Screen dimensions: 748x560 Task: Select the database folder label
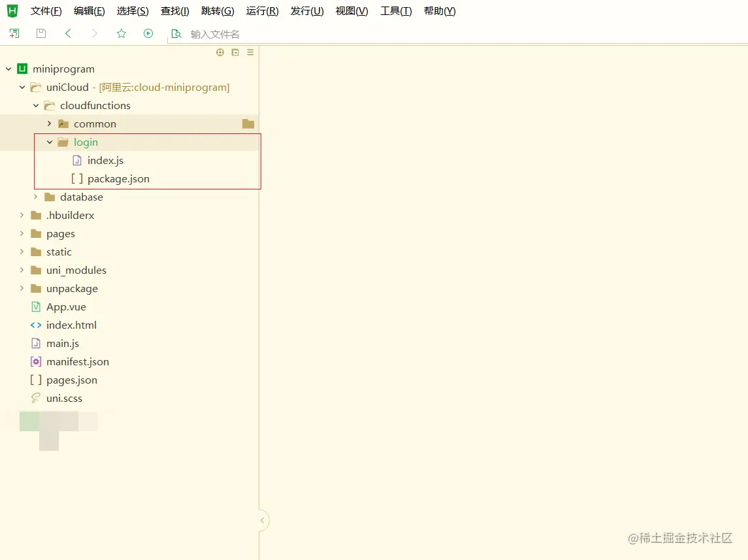[82, 197]
